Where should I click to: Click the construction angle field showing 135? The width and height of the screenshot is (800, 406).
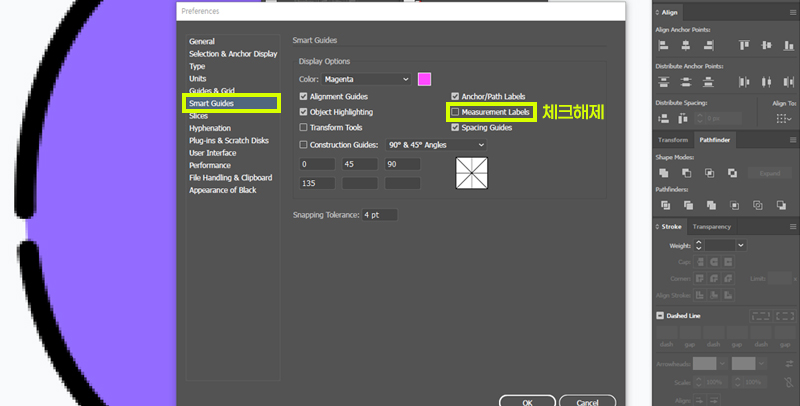[317, 183]
